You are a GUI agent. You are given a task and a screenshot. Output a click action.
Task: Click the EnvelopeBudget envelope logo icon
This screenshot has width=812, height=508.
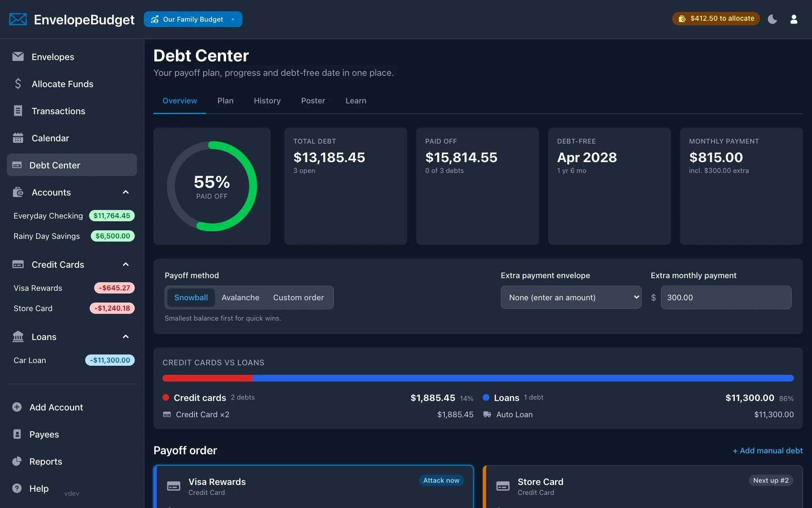(x=18, y=19)
